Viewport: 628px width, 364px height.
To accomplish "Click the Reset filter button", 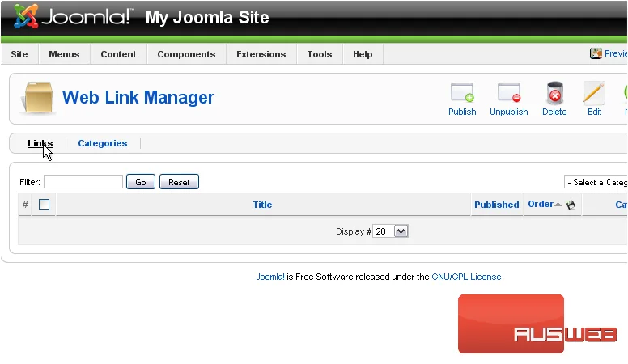I will [x=179, y=182].
